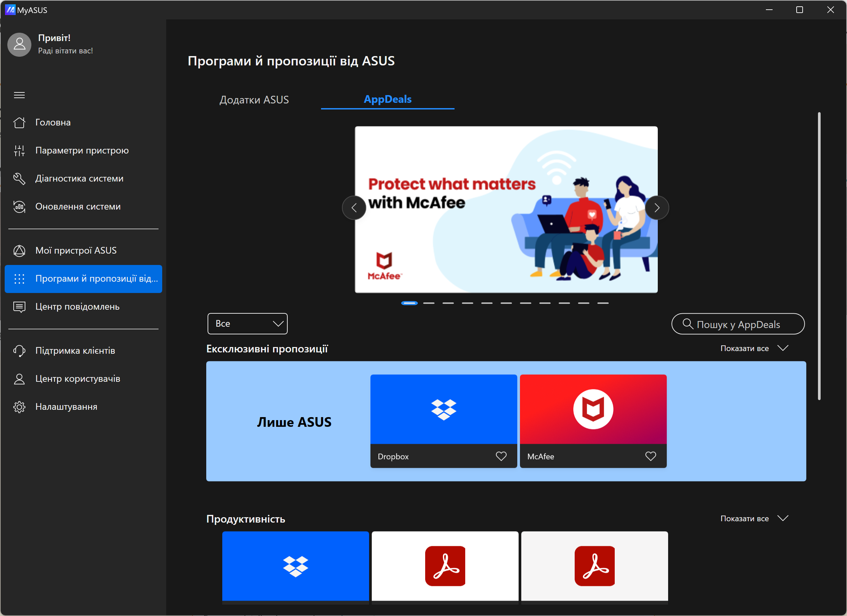Click the settings gear icon

pos(19,407)
